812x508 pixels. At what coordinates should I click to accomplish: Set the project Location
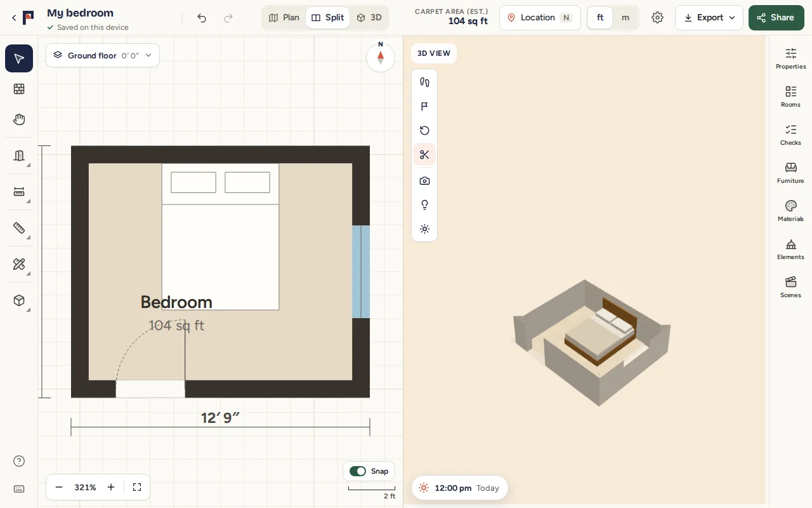click(540, 18)
